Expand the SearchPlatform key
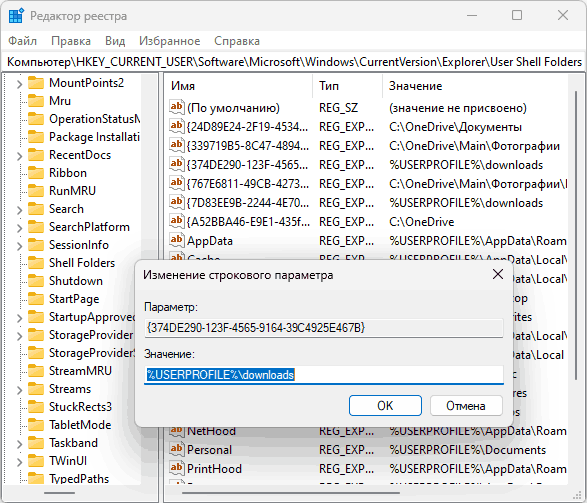 [x=19, y=228]
